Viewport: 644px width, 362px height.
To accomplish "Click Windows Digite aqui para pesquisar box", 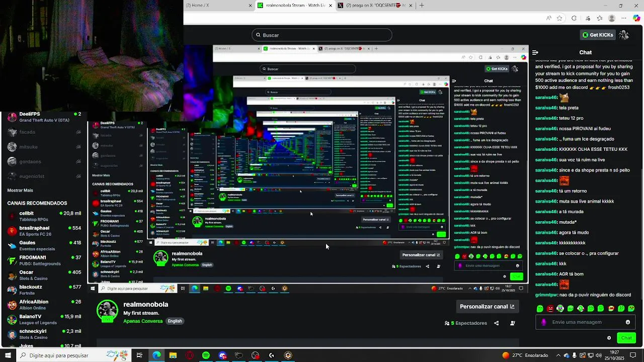I will click(x=73, y=355).
